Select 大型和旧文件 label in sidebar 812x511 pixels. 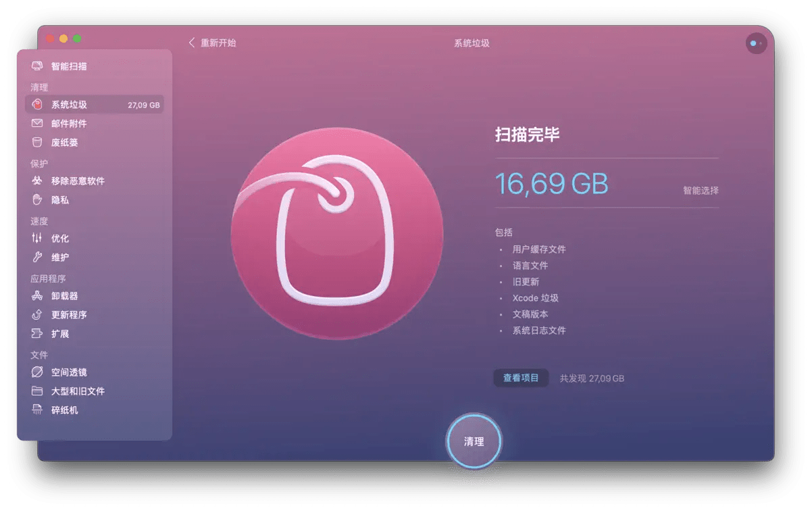tap(78, 391)
